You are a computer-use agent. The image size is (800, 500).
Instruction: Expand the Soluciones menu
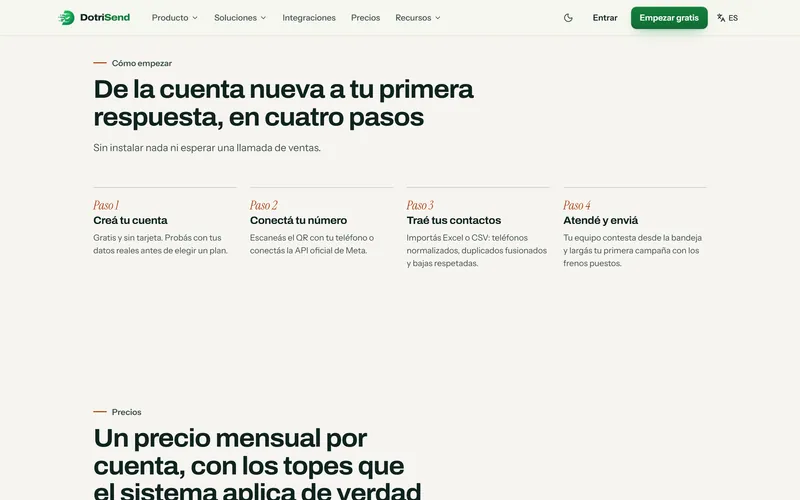[240, 18]
